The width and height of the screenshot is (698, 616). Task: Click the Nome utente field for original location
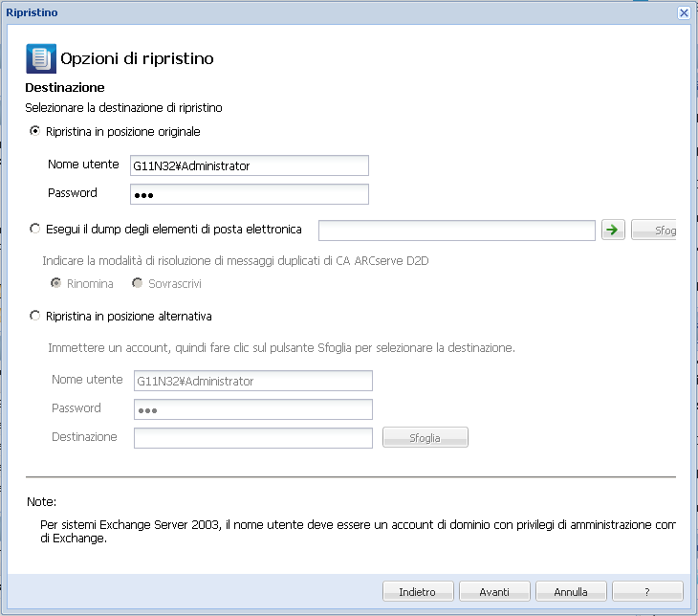coord(249,165)
